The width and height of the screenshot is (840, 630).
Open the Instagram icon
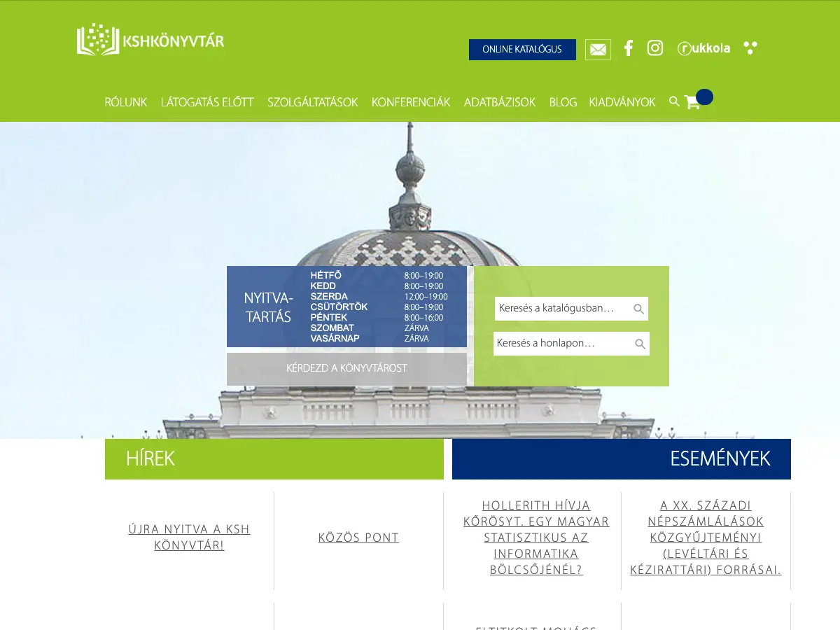coord(655,48)
